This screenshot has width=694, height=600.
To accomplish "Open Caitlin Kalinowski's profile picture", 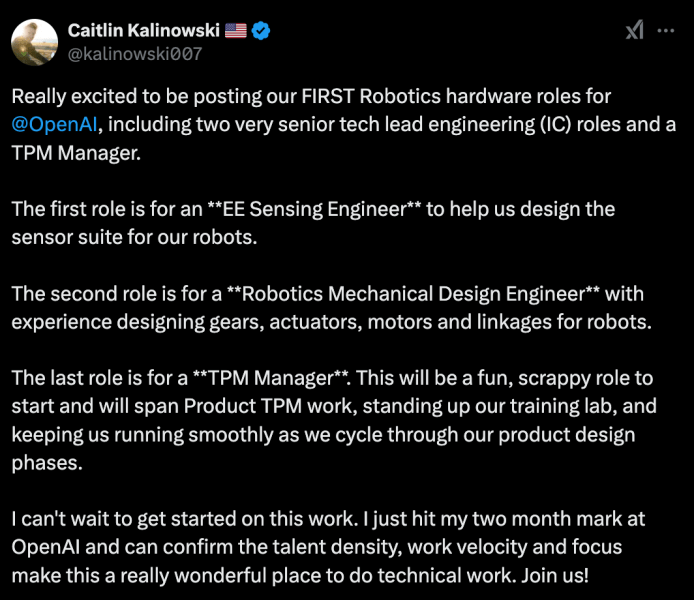I will (33, 41).
